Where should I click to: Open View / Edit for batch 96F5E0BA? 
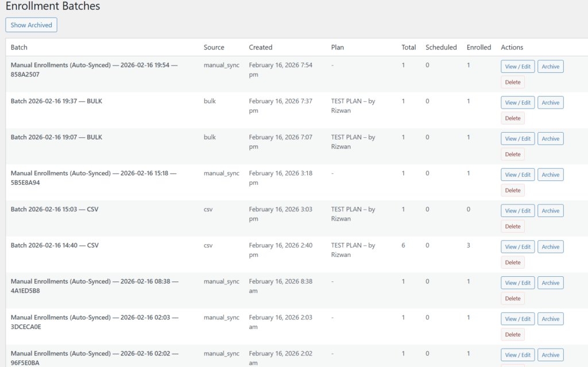pos(517,355)
